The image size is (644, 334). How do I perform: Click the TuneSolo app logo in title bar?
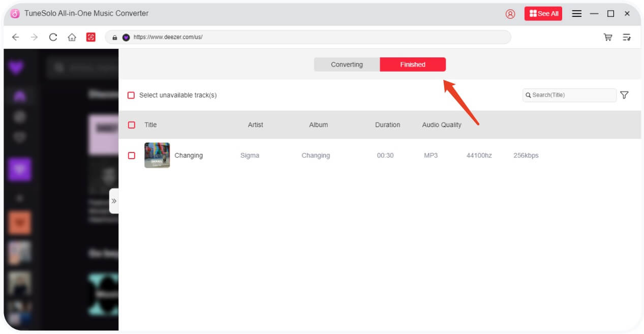pyautogui.click(x=15, y=14)
